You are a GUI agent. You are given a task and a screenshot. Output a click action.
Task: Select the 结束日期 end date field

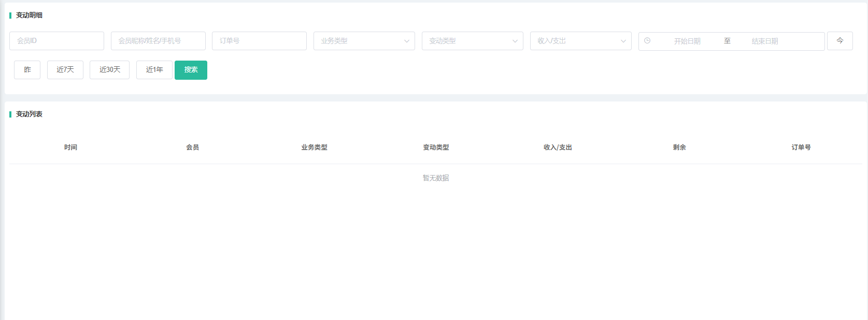[765, 41]
